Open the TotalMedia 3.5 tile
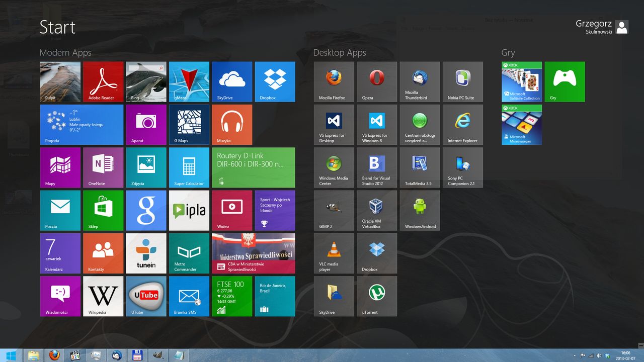The width and height of the screenshot is (644, 362). (x=420, y=167)
